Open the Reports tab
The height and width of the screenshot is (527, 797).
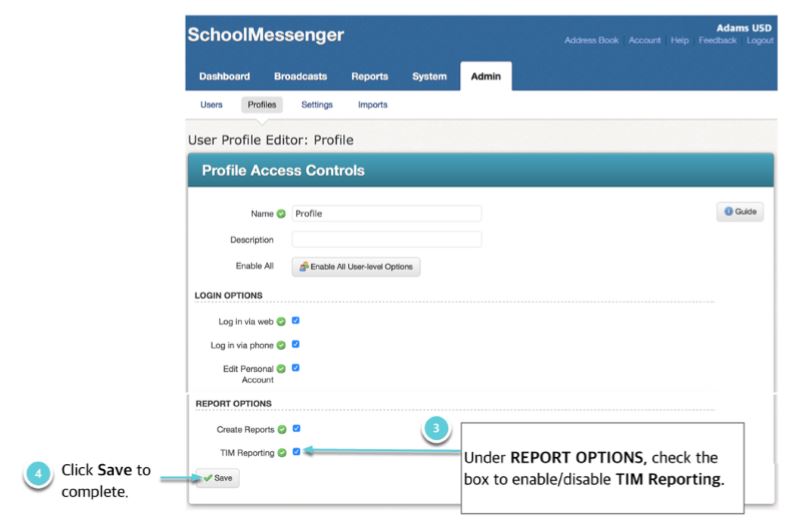(x=370, y=76)
